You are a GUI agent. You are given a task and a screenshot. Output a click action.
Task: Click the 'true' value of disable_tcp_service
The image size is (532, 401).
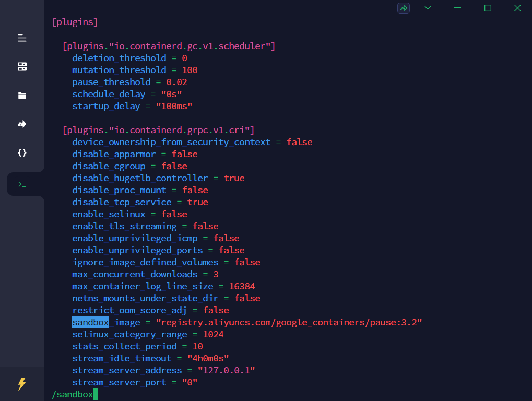pyautogui.click(x=197, y=202)
